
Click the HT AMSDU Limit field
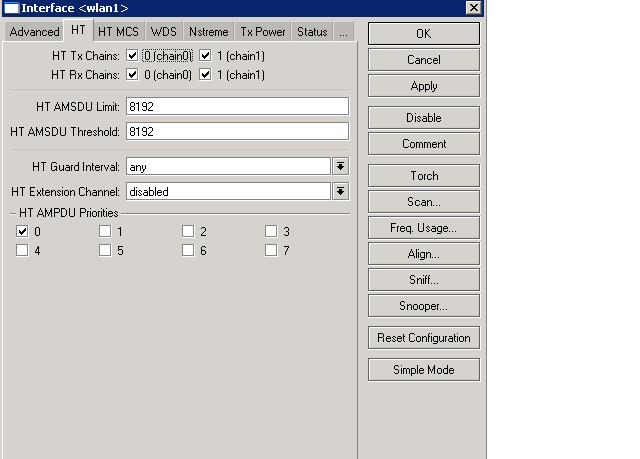point(237,106)
